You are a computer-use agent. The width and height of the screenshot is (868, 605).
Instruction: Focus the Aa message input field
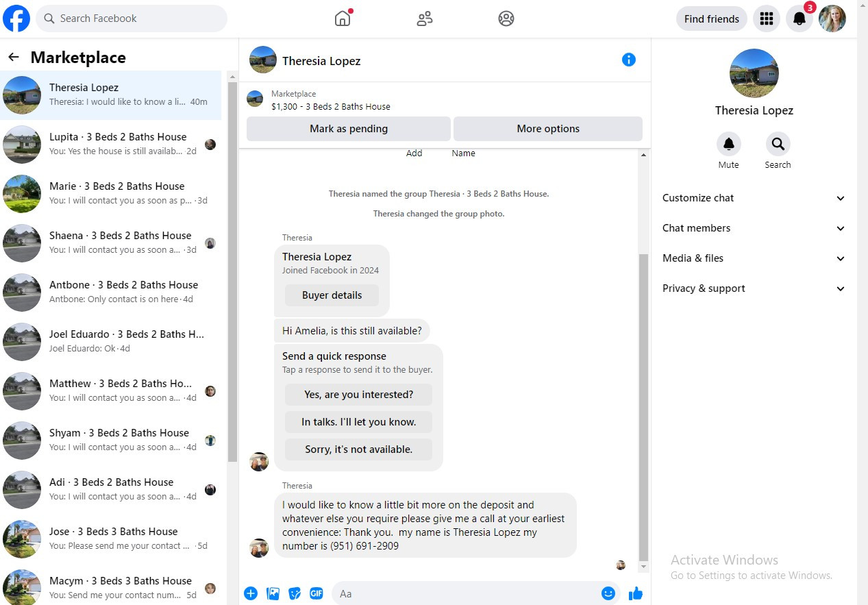click(x=466, y=593)
